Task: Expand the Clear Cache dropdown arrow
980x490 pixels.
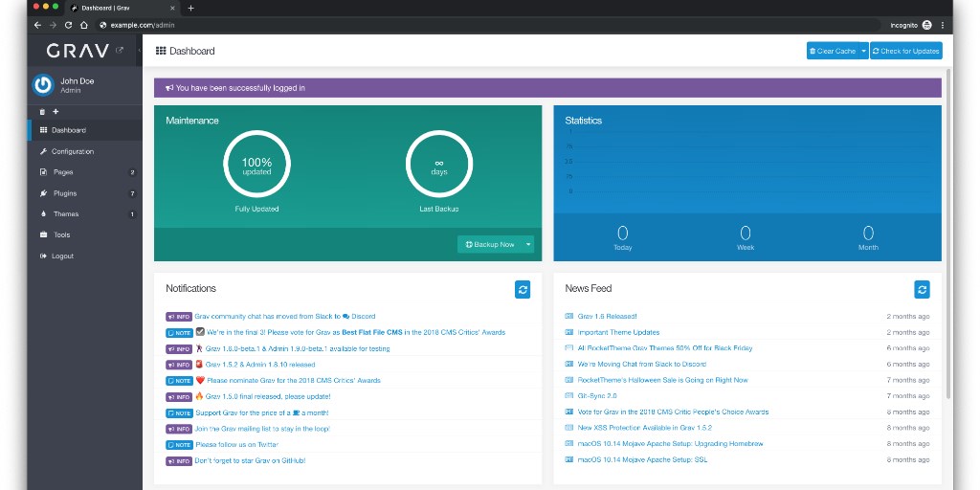Action: [864, 52]
